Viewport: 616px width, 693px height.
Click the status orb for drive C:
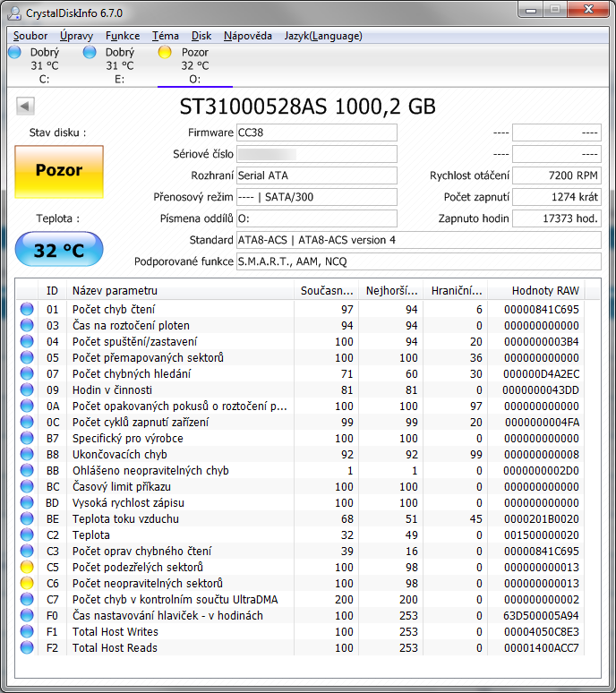click(x=14, y=52)
